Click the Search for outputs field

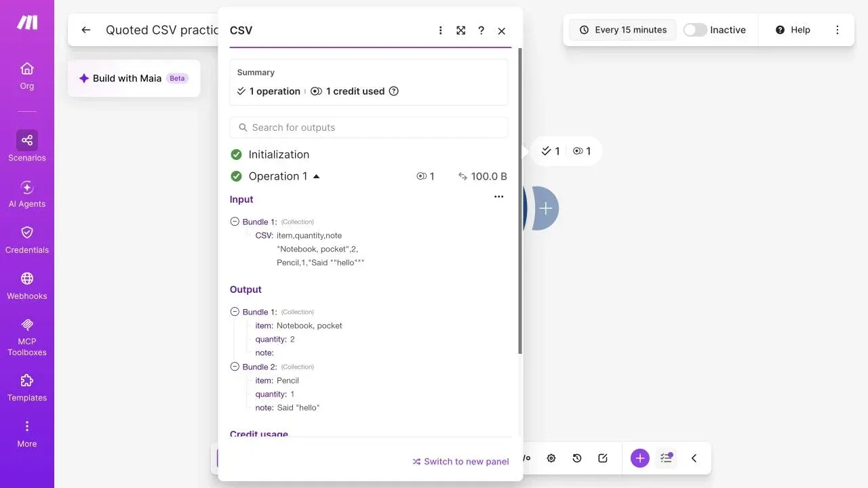369,127
